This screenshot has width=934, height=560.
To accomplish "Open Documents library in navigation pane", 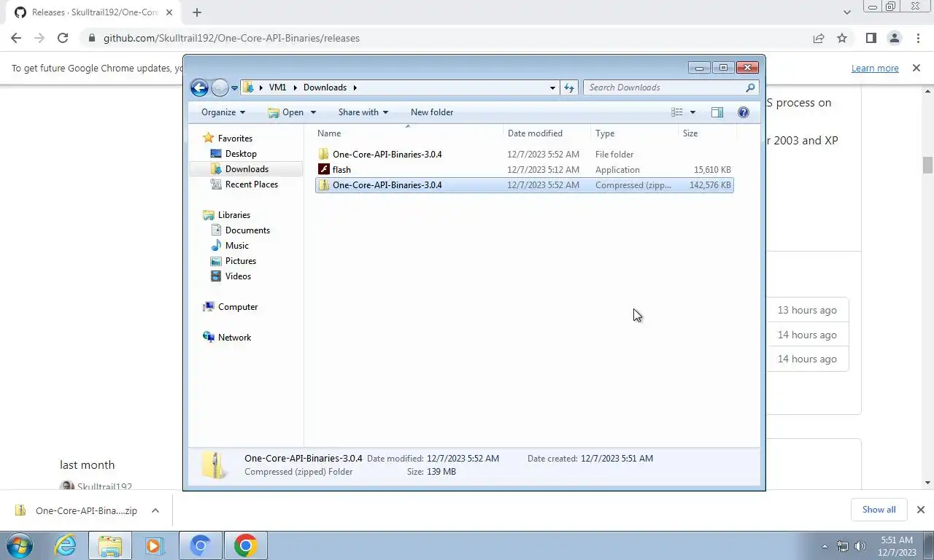I will [x=247, y=230].
